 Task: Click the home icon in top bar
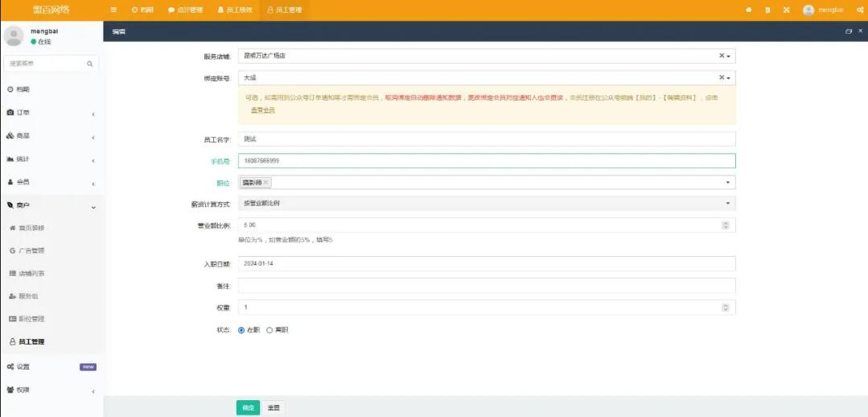[749, 10]
